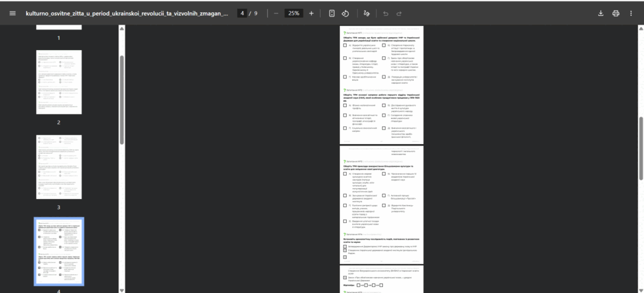The width and height of the screenshot is (644, 293).
Task: Open page 1 thumbnail in sidebar
Action: (59, 27)
